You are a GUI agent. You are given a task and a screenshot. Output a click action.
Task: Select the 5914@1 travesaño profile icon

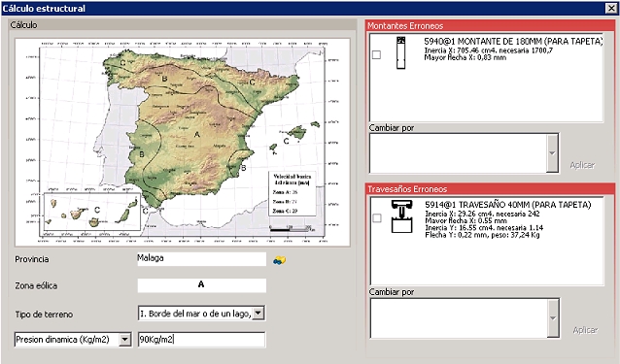[x=401, y=216]
